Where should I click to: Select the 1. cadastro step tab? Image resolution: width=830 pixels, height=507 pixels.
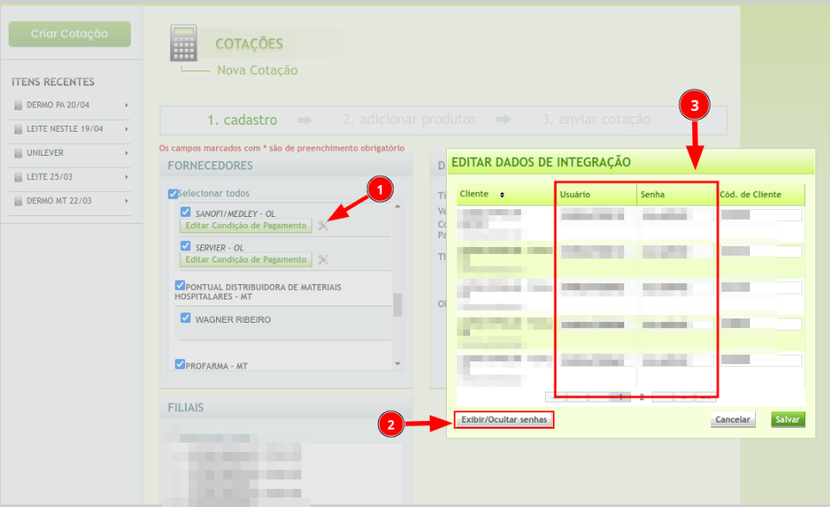click(x=242, y=119)
